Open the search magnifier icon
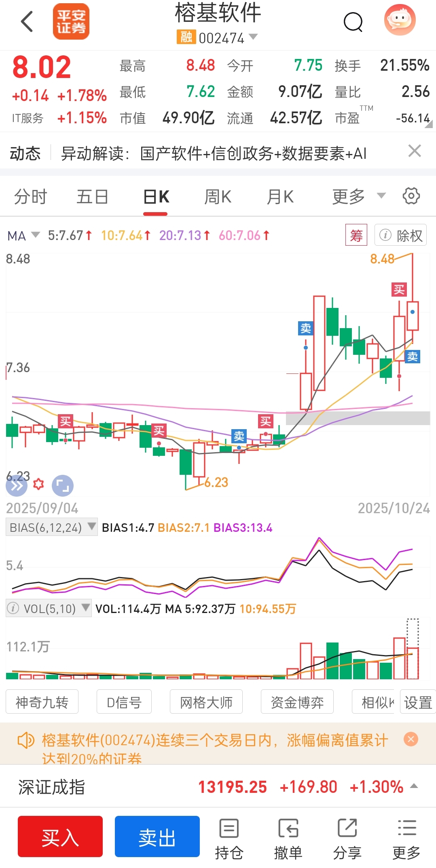Viewport: 436px width, 868px height. click(353, 22)
